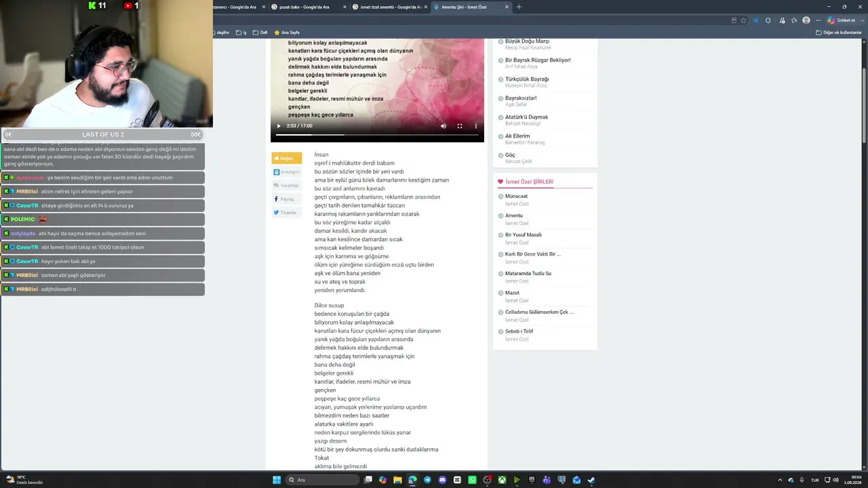Seek on the video progress bar
This screenshot has height=488, width=868.
377,135
